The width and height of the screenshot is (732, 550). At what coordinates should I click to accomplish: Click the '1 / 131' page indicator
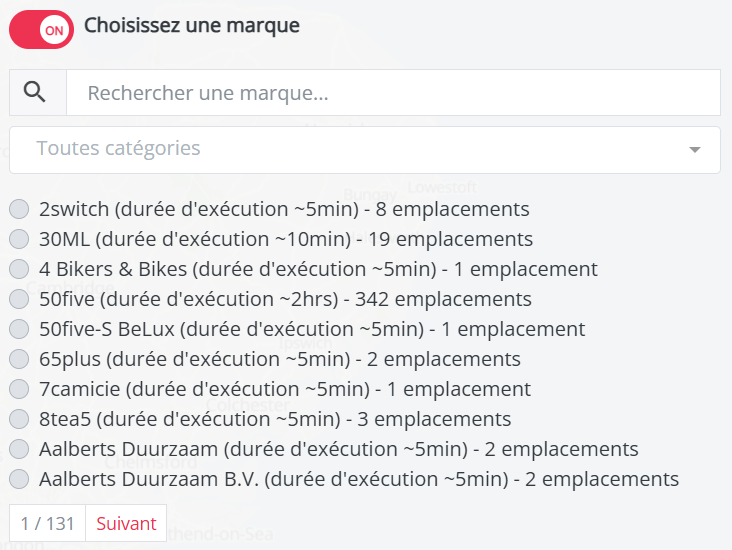coord(47,523)
